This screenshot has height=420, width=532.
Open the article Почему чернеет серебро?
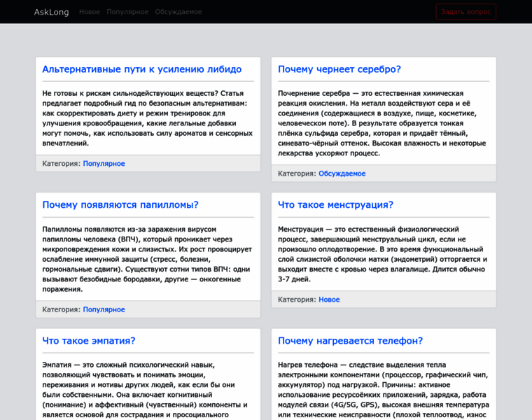pyautogui.click(x=339, y=69)
